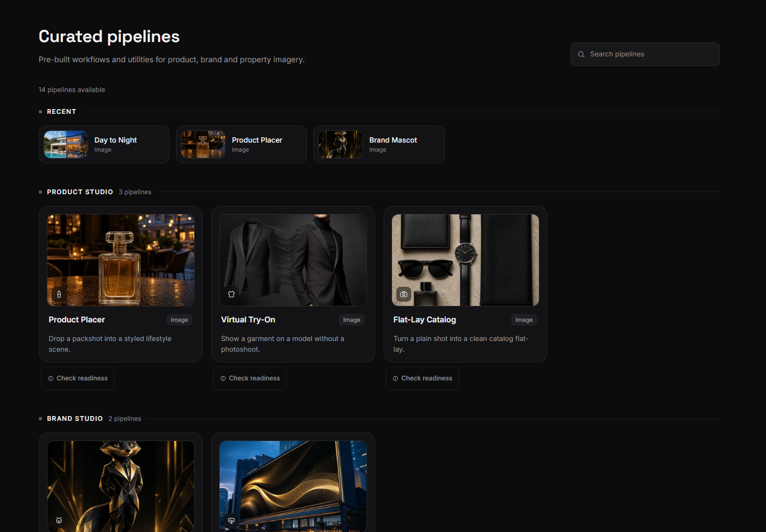Click info icon in Product Placer Check readiness
Viewport: 766px width, 532px height.
pos(51,379)
